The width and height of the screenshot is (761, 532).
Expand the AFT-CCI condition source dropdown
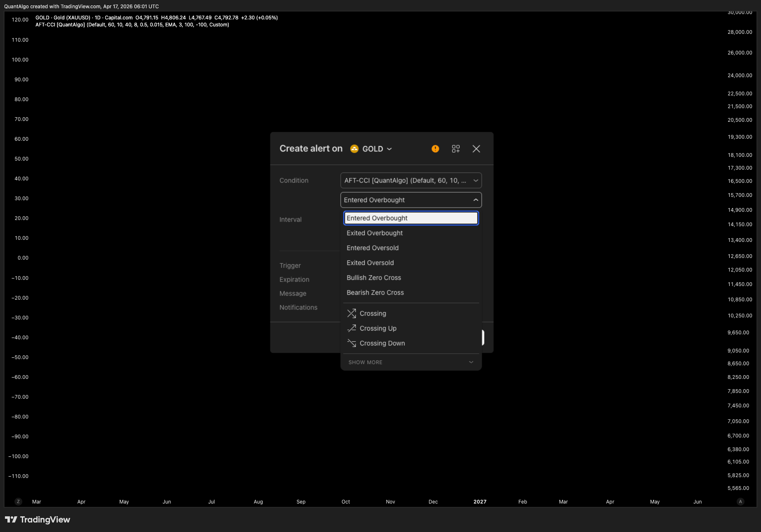(x=411, y=180)
